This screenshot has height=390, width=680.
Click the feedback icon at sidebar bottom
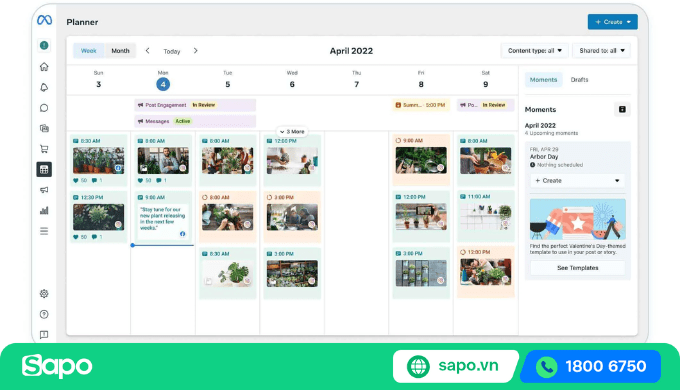[44, 334]
